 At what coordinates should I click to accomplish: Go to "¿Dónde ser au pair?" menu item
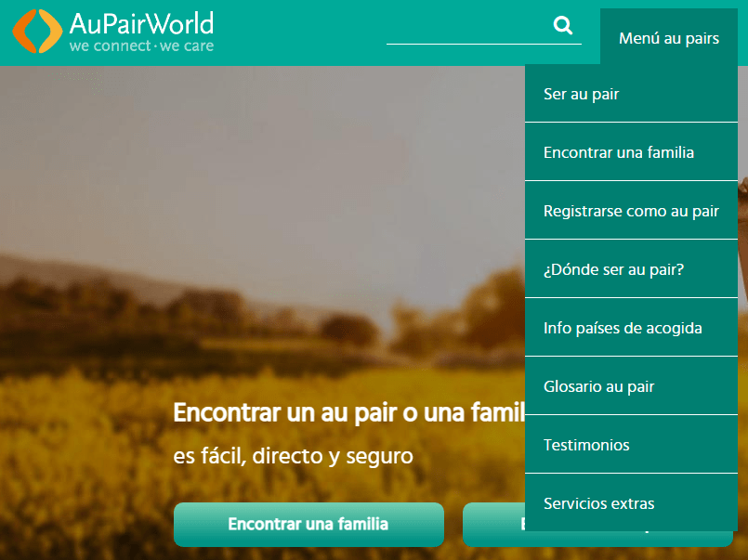click(613, 269)
